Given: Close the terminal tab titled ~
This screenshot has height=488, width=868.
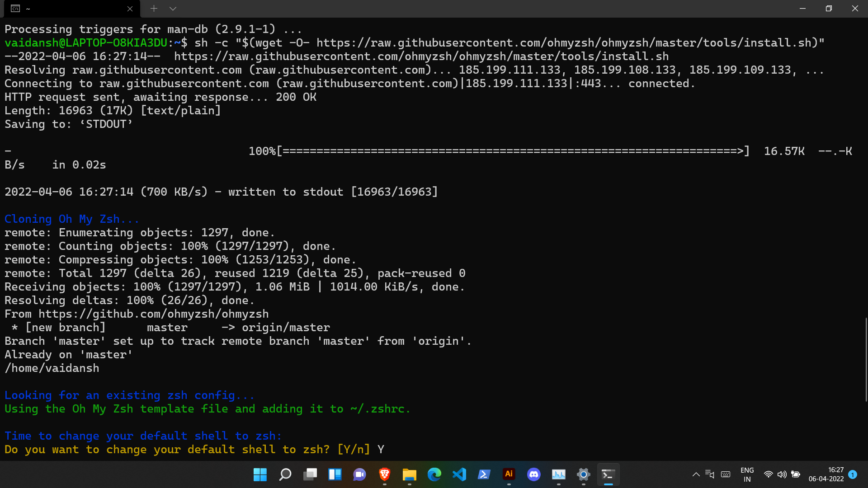Looking at the screenshot, I should [x=130, y=9].
